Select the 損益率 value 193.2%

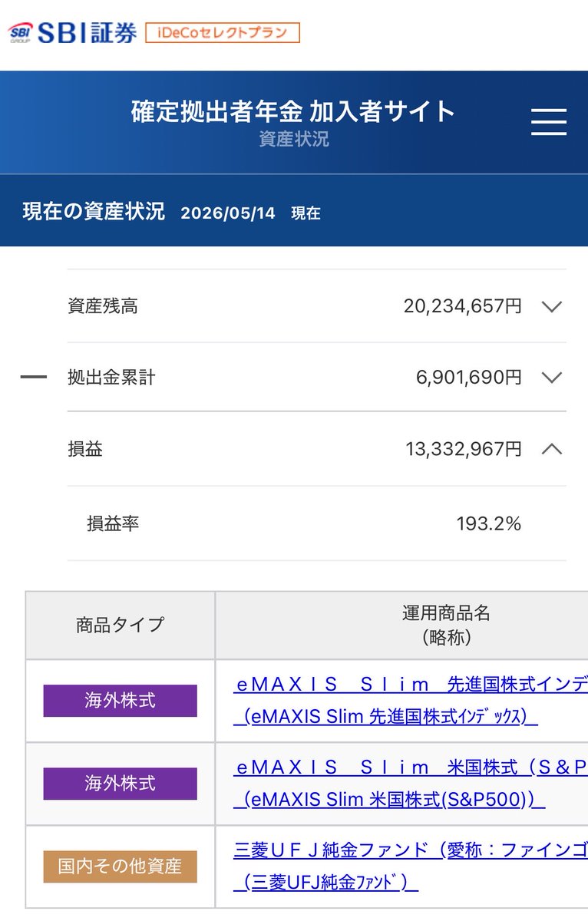pos(489,524)
